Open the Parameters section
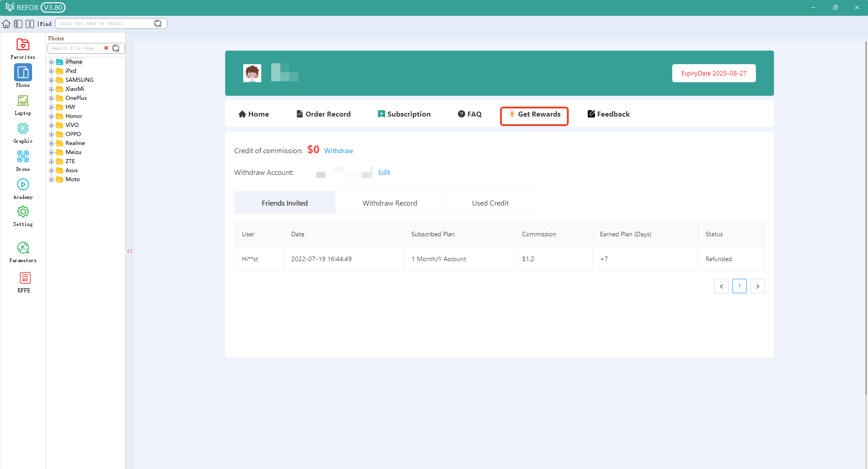 pyautogui.click(x=23, y=248)
